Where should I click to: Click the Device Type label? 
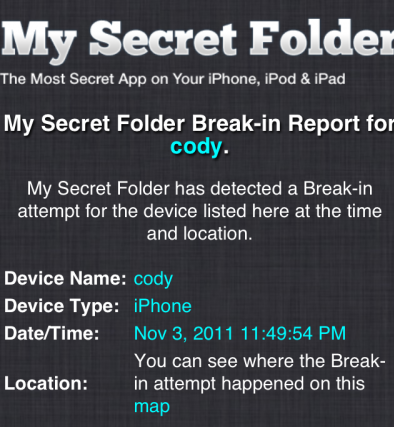[62, 306]
